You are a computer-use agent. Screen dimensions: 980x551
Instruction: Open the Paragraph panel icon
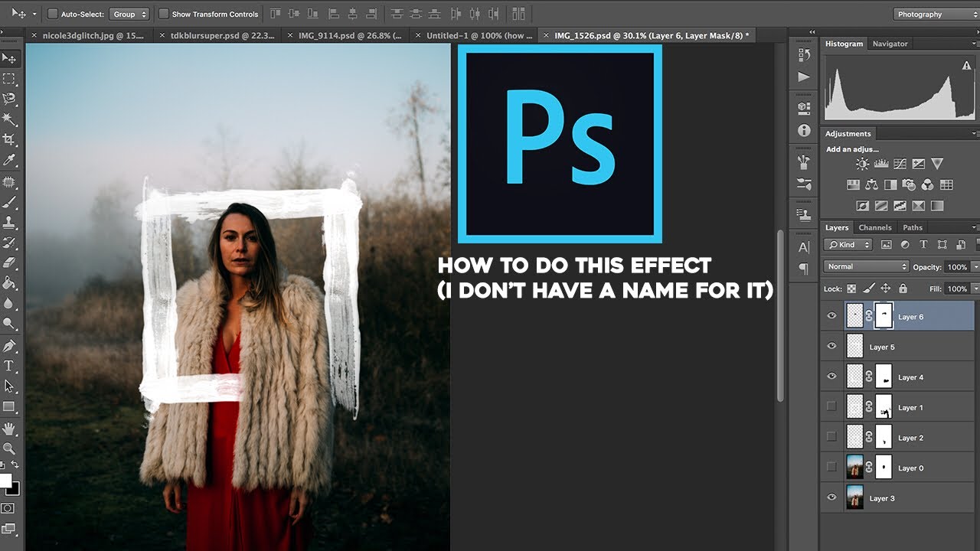pyautogui.click(x=804, y=269)
